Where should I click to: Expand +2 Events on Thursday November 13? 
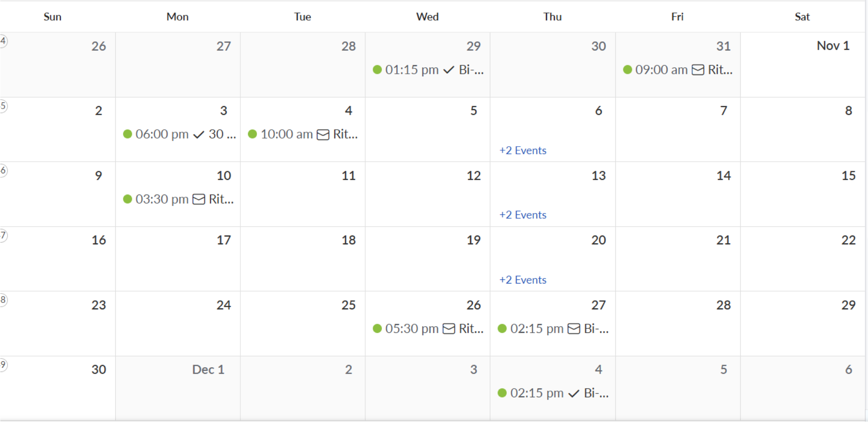click(523, 215)
